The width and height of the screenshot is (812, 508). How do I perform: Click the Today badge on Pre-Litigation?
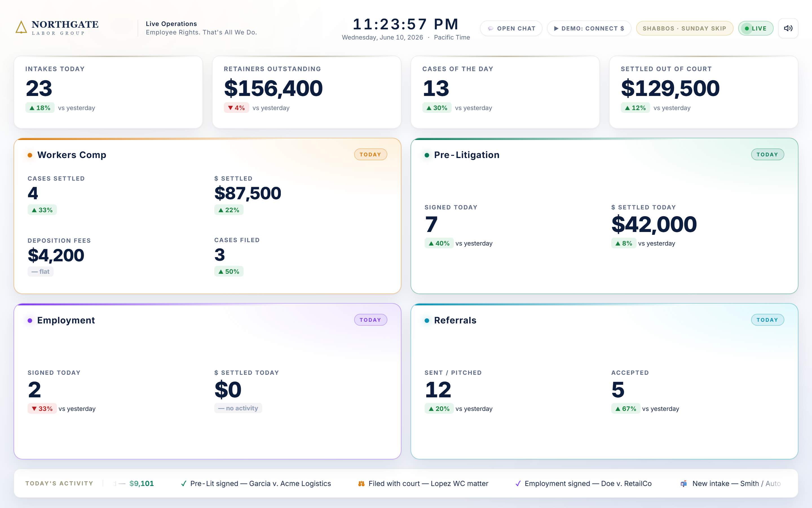pyautogui.click(x=767, y=155)
